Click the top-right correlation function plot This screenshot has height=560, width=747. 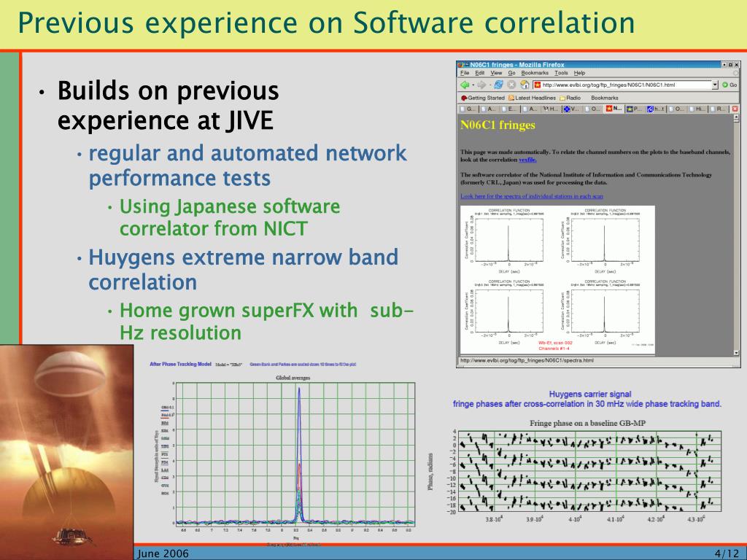[602, 241]
